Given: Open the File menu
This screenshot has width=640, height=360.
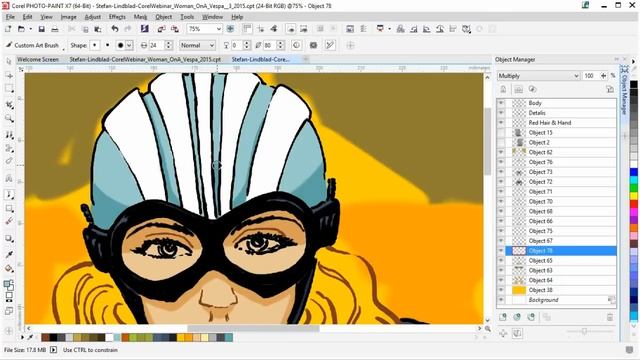Looking at the screenshot, I should [10, 17].
